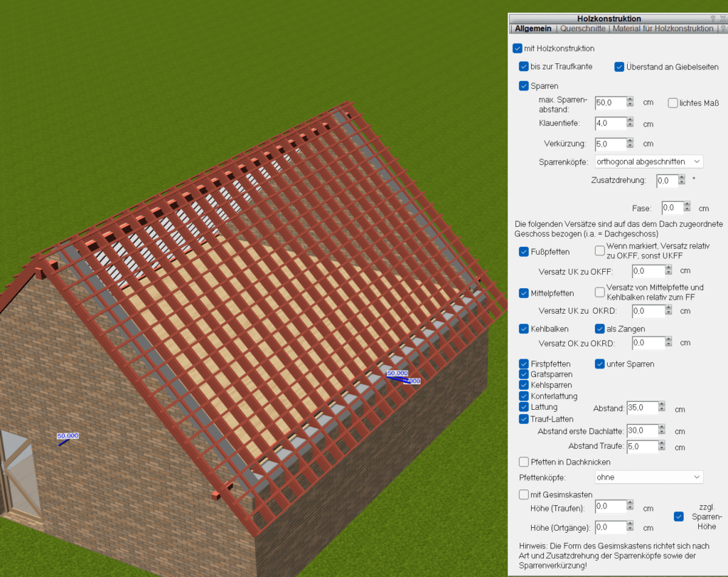Switch to the Querschnitte tab
This screenshot has height=577, width=728.
[x=583, y=29]
